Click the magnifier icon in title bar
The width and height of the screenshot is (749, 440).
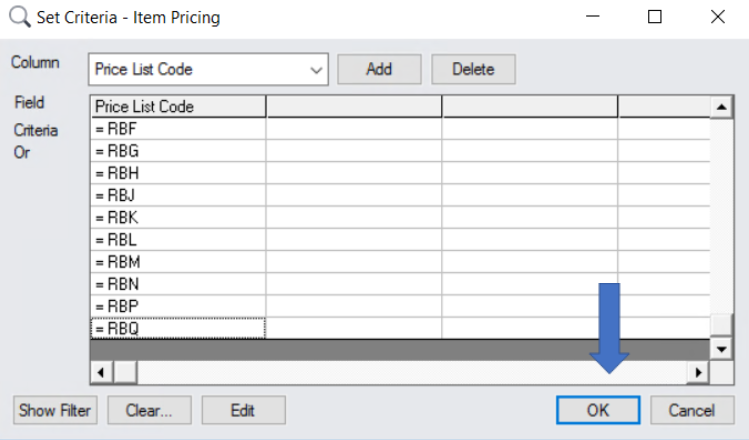(18, 17)
